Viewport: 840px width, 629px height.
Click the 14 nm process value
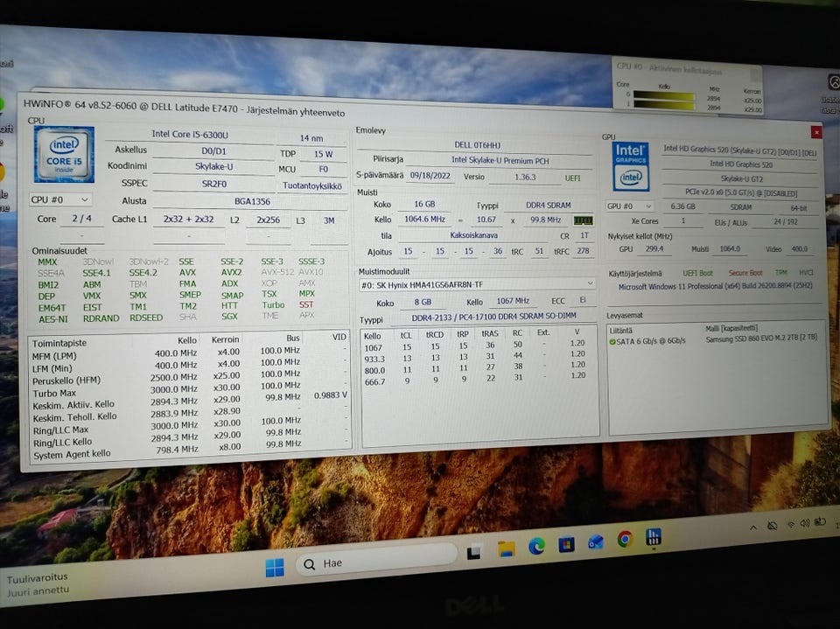point(311,138)
